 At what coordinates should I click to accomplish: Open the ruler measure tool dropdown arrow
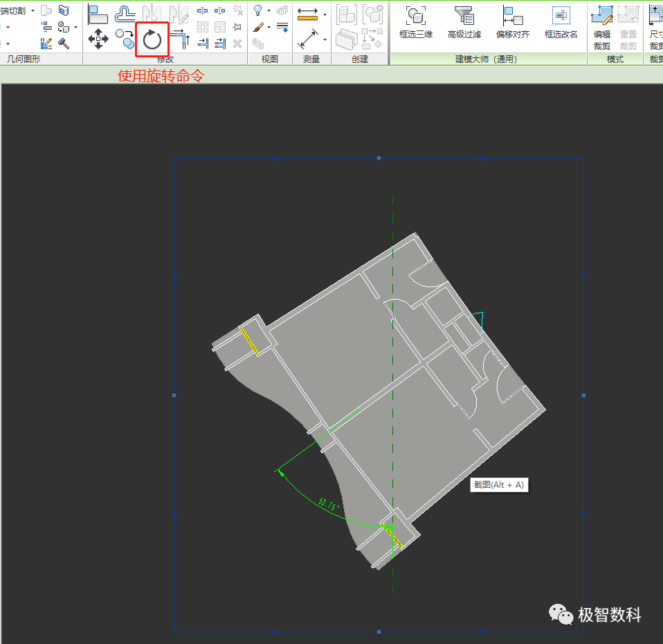coord(325,15)
